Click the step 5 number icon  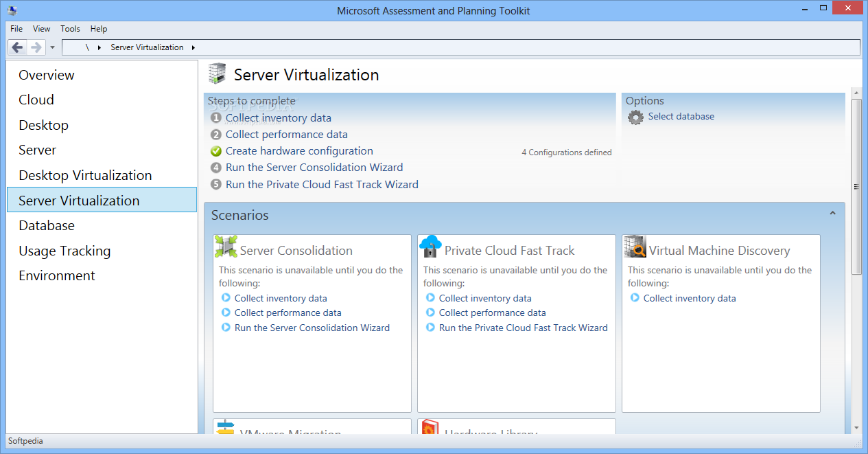216,184
